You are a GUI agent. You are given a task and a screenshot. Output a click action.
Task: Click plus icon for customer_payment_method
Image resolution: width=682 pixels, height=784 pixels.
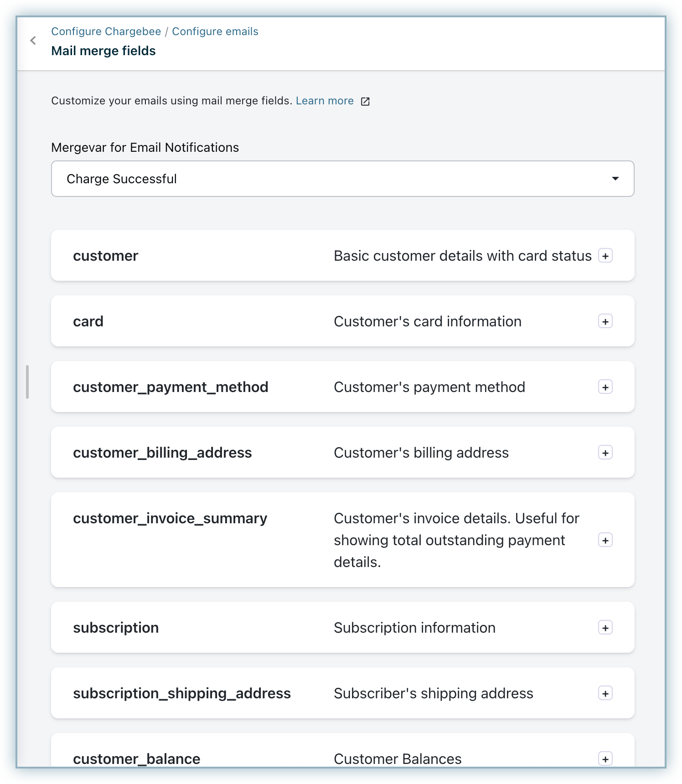[605, 387]
